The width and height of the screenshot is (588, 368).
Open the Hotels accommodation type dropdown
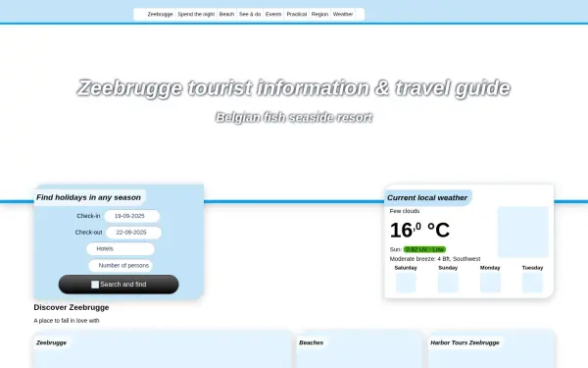121,248
